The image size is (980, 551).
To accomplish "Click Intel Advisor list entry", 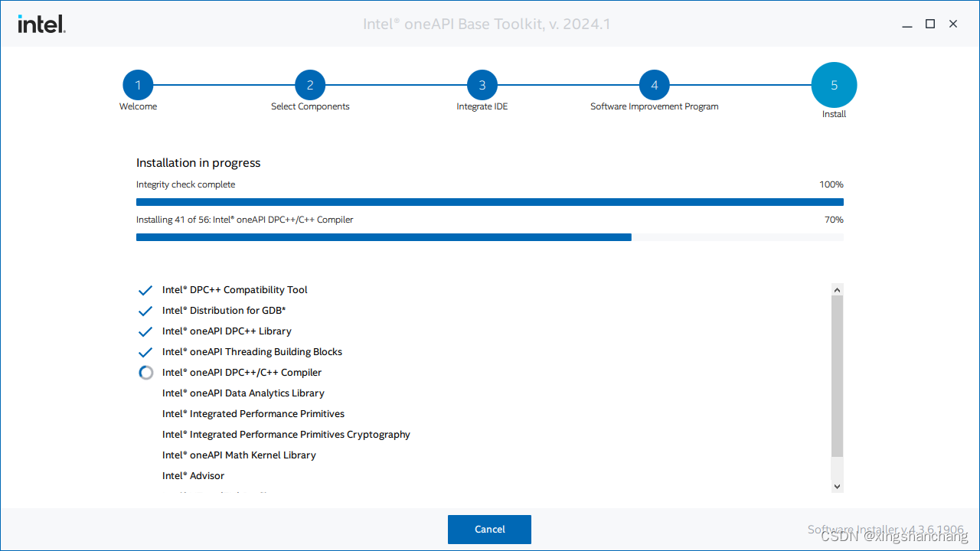I will [193, 476].
